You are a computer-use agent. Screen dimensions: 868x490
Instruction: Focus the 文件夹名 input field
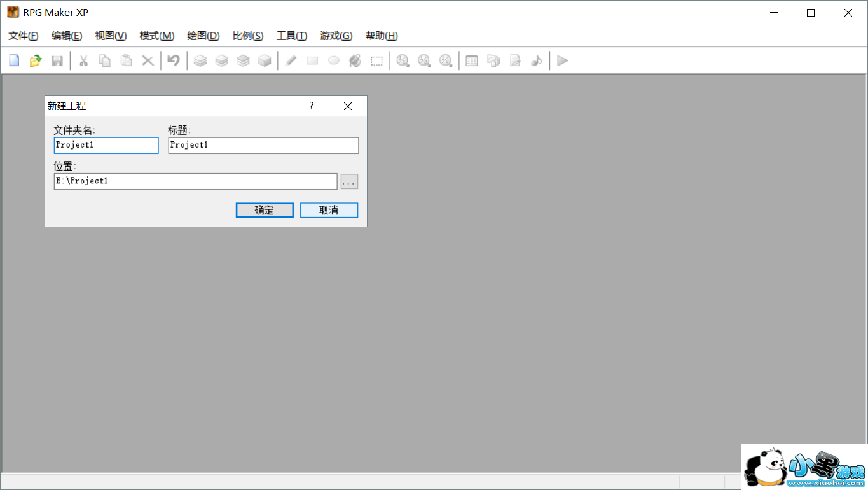point(106,145)
